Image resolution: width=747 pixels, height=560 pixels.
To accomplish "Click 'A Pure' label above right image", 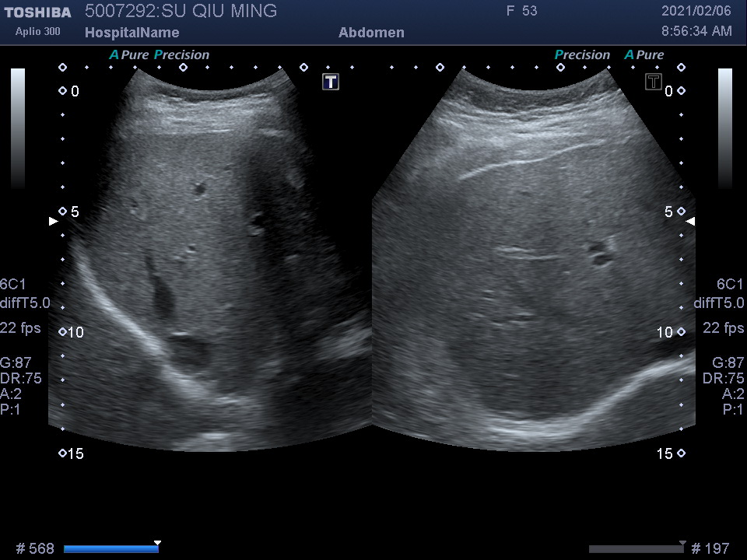I will [x=644, y=54].
